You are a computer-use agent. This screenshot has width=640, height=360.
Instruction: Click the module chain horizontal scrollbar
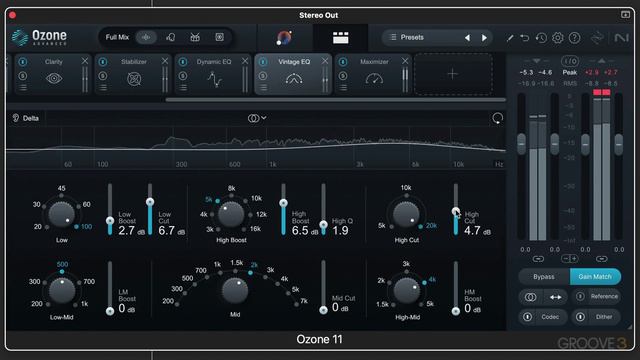pyautogui.click(x=336, y=100)
